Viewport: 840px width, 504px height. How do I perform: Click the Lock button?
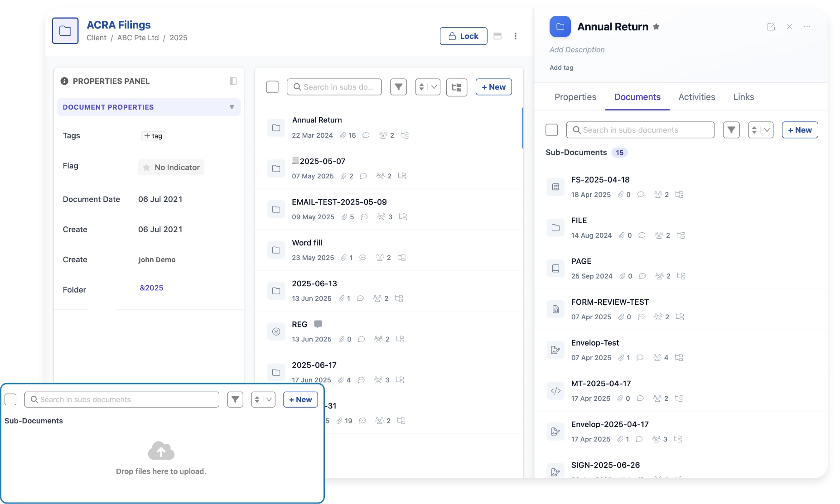[463, 36]
